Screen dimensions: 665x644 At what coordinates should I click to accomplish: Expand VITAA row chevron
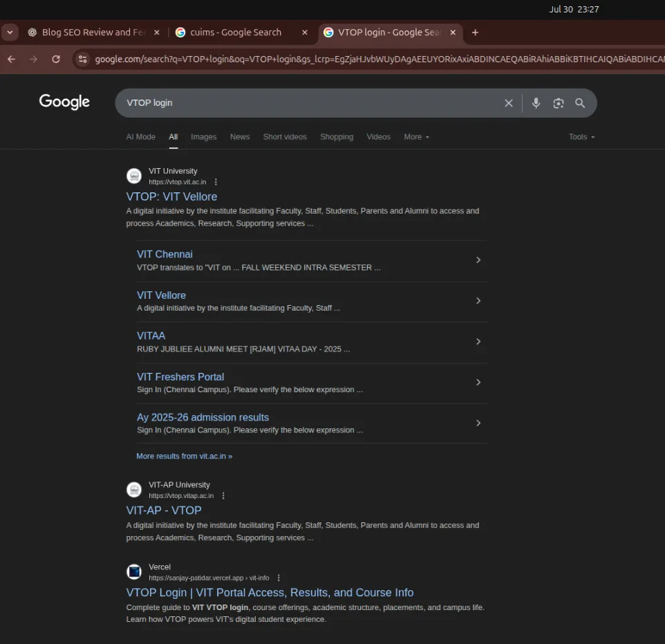478,341
